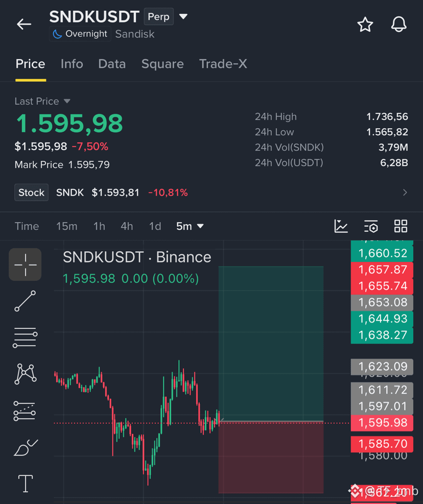The image size is (423, 504).
Task: Select the red stop-loss zone on chart
Action: 271,458
